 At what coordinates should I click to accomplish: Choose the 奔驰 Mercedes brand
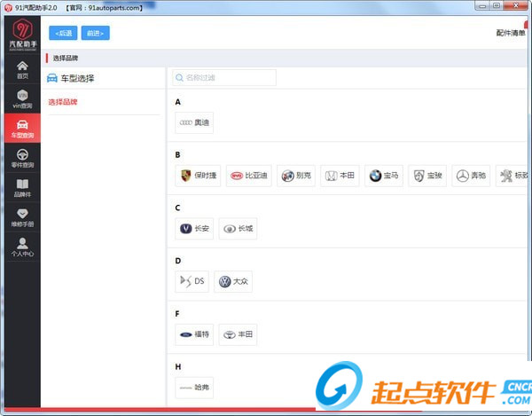pyautogui.click(x=471, y=176)
